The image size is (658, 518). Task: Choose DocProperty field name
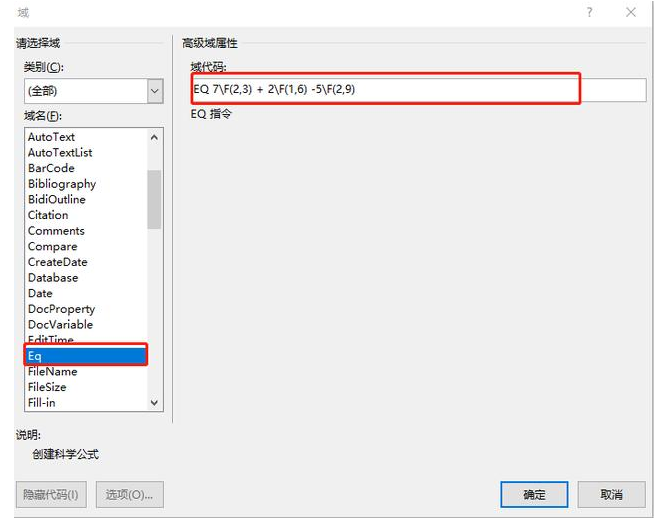[x=62, y=309]
